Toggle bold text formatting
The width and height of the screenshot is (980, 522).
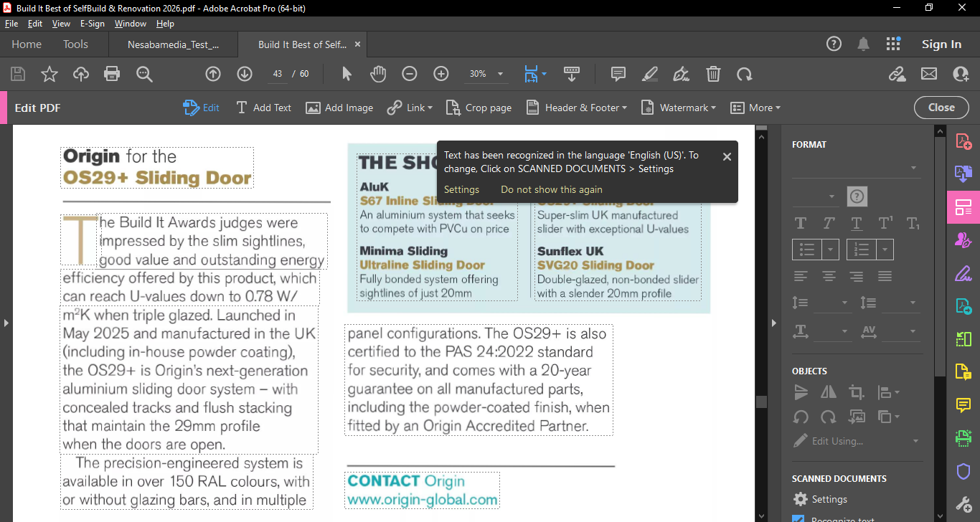coord(801,223)
